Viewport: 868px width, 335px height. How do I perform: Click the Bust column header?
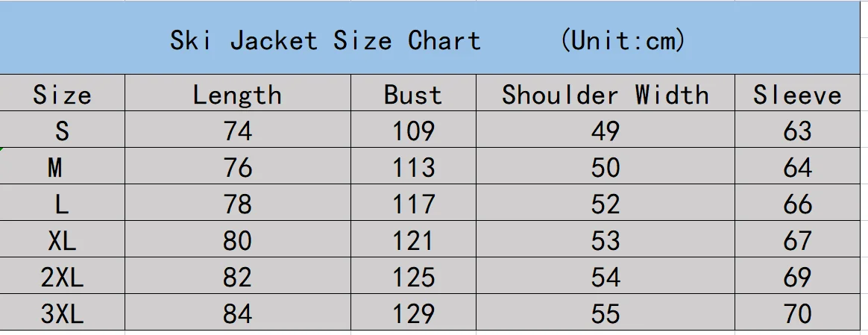(413, 95)
